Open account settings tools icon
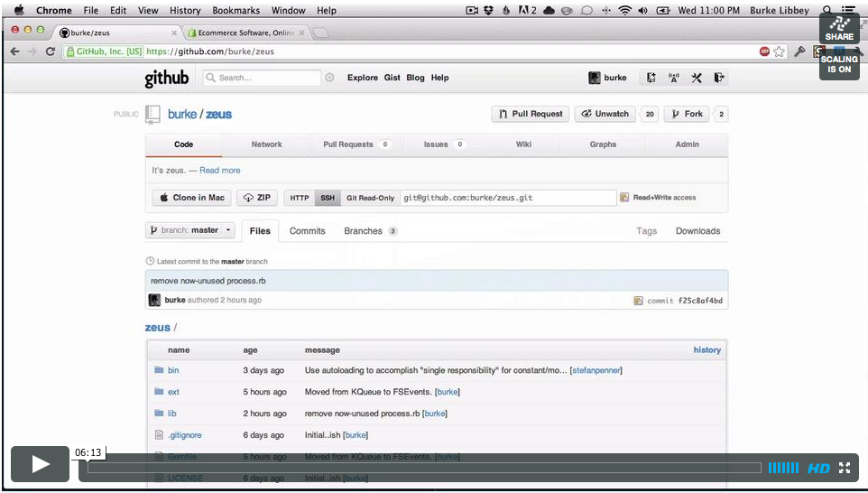The width and height of the screenshot is (868, 493). point(697,78)
